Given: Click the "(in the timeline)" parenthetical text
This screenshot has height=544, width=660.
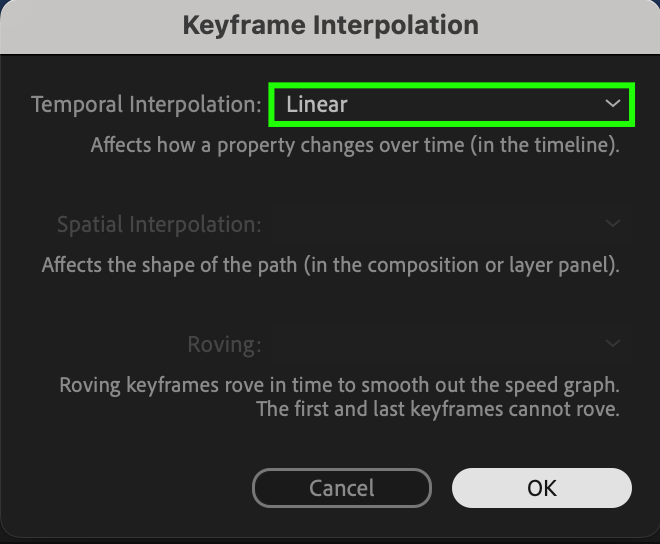Looking at the screenshot, I should 551,145.
